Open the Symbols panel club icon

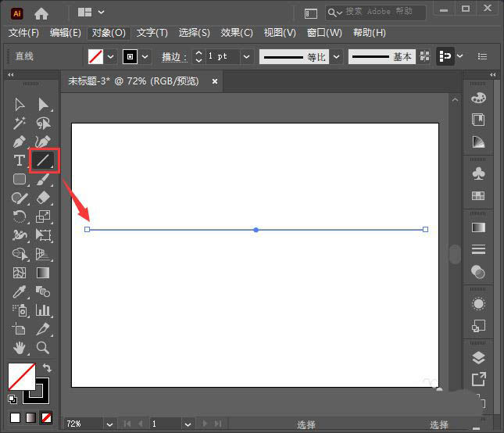point(478,174)
